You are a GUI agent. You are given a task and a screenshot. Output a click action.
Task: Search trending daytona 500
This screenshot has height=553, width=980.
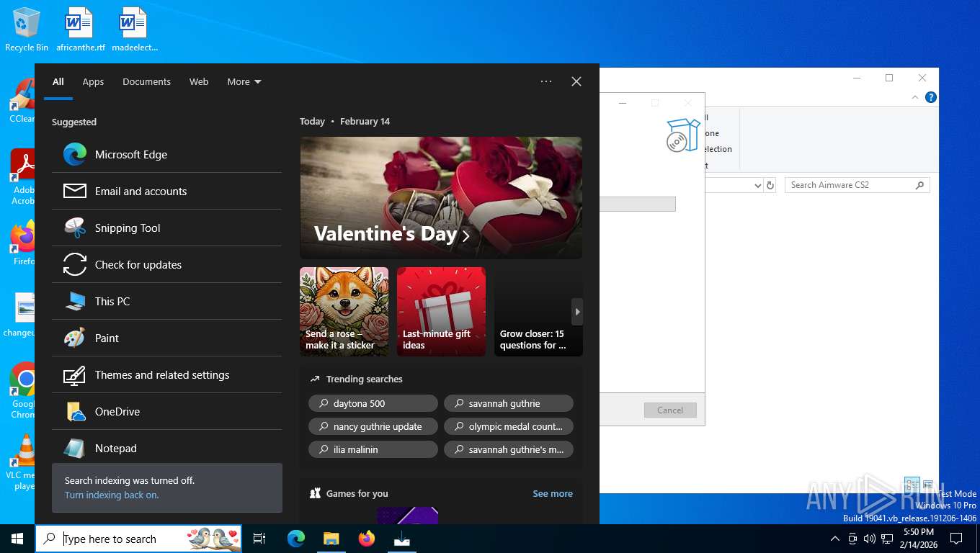click(373, 403)
